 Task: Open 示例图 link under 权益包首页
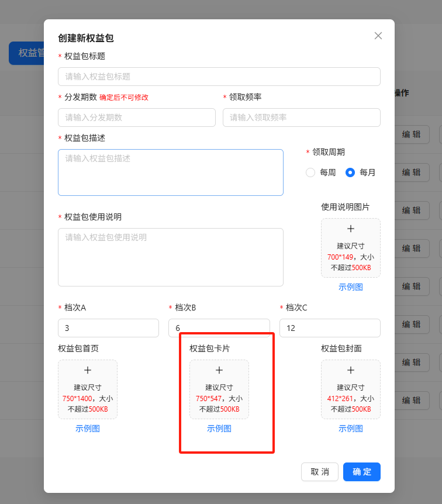88,429
